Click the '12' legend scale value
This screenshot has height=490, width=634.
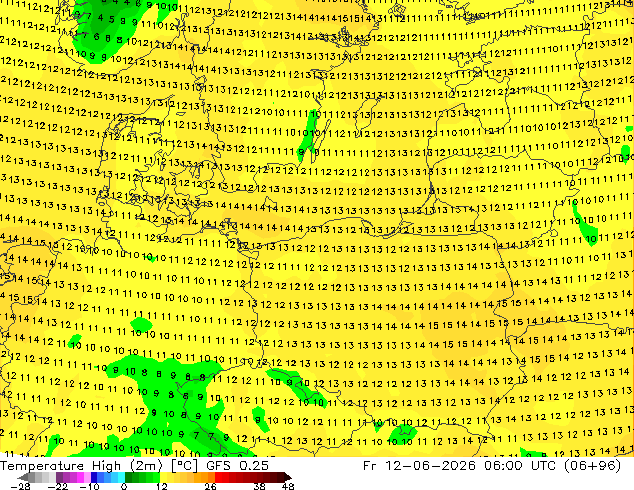[162, 486]
